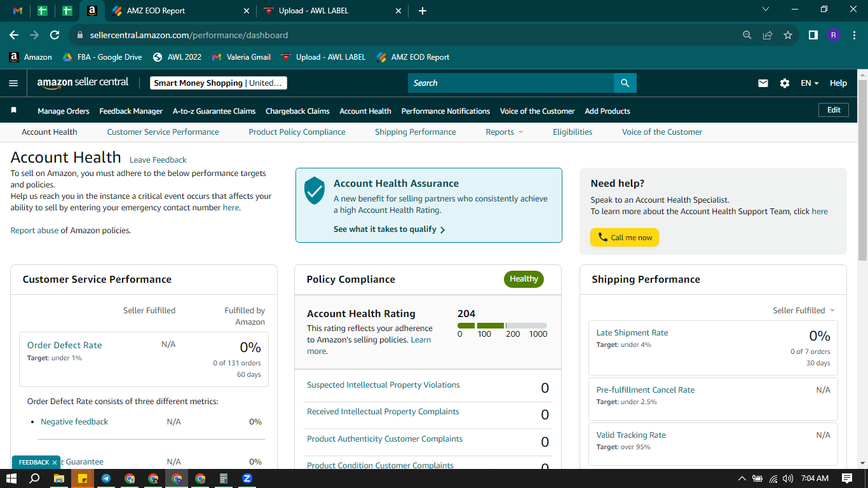Open Suspected Intellectual Property Violations link
The width and height of the screenshot is (868, 488).
coord(383,385)
